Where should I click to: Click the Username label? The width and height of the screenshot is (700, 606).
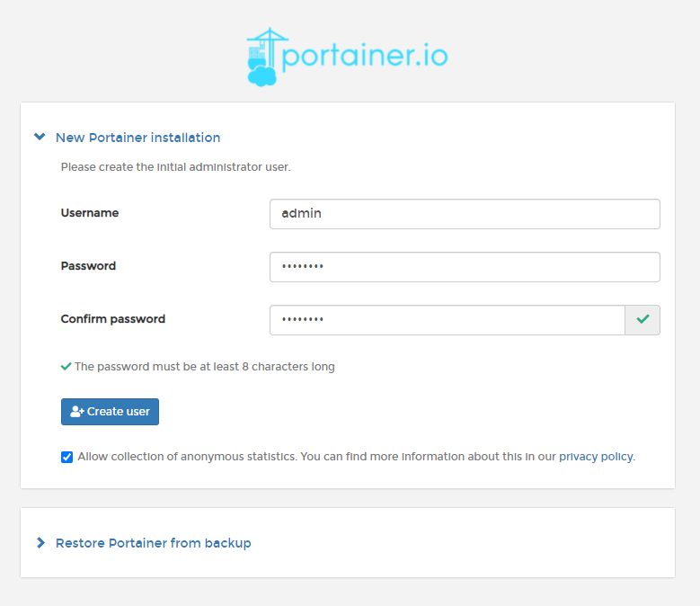(90, 213)
